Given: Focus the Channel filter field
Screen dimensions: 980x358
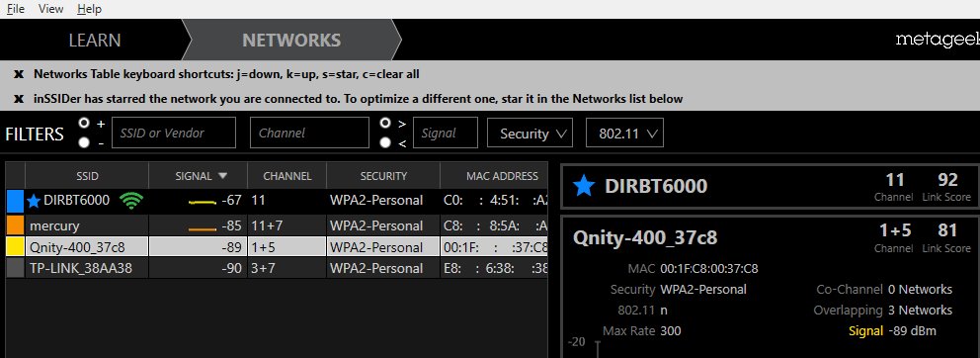Looking at the screenshot, I should point(309,133).
